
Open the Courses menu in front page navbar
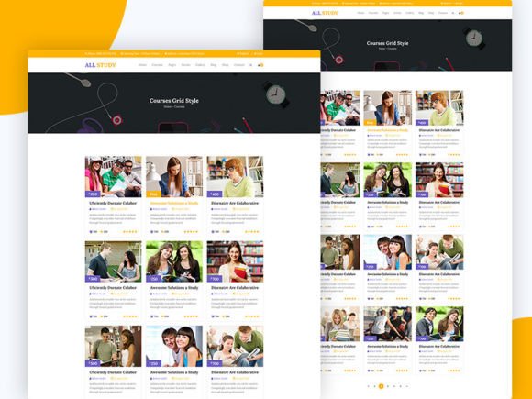[157, 65]
